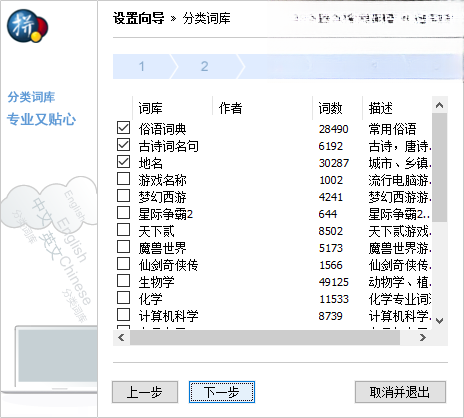
Task: Click the Pinyin input app logo
Action: (28, 26)
